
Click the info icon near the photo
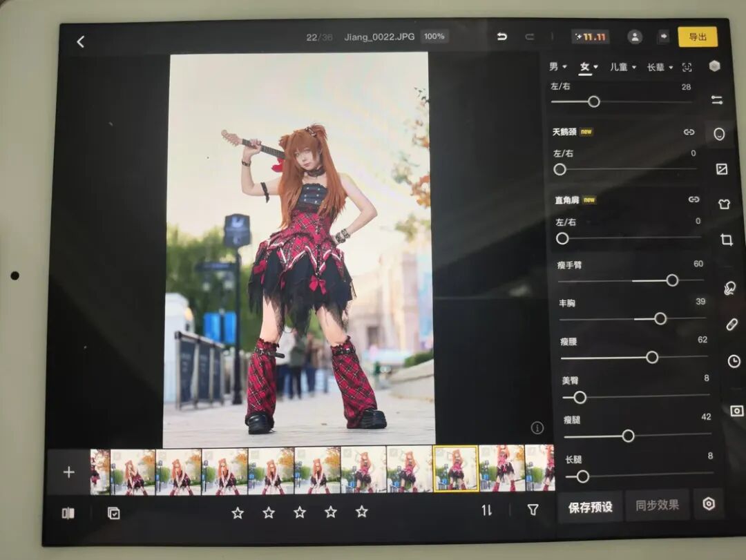click(x=537, y=427)
